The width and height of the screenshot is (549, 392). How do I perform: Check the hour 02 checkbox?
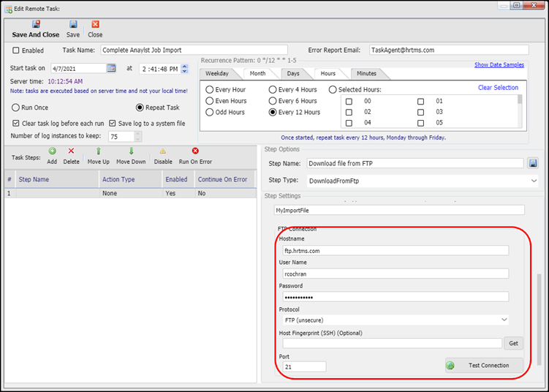click(349, 113)
